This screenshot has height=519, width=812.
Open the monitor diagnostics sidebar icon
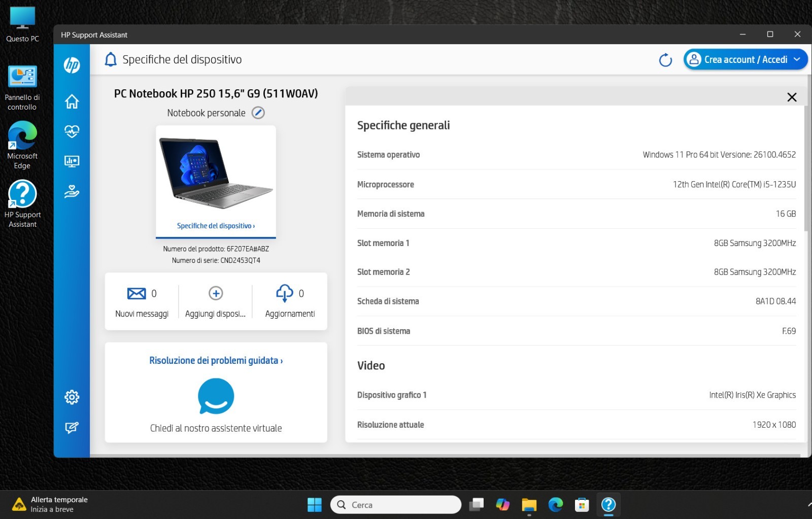pyautogui.click(x=72, y=161)
